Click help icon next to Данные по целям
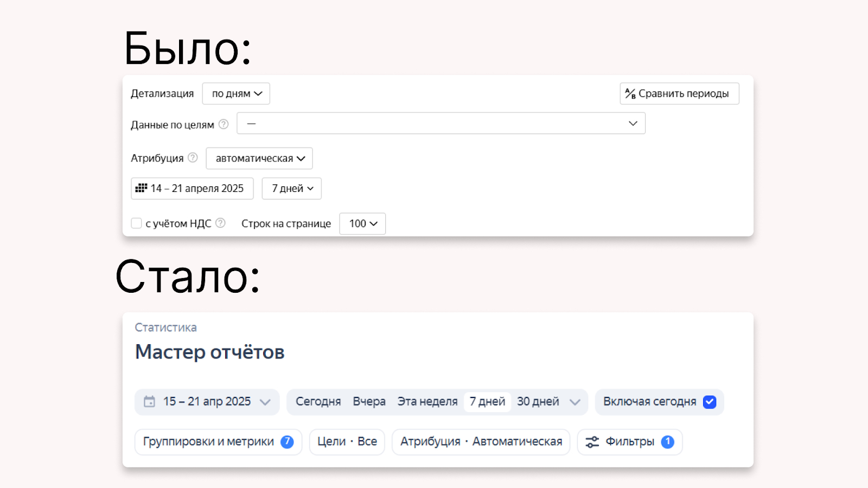The image size is (868, 488). [224, 124]
